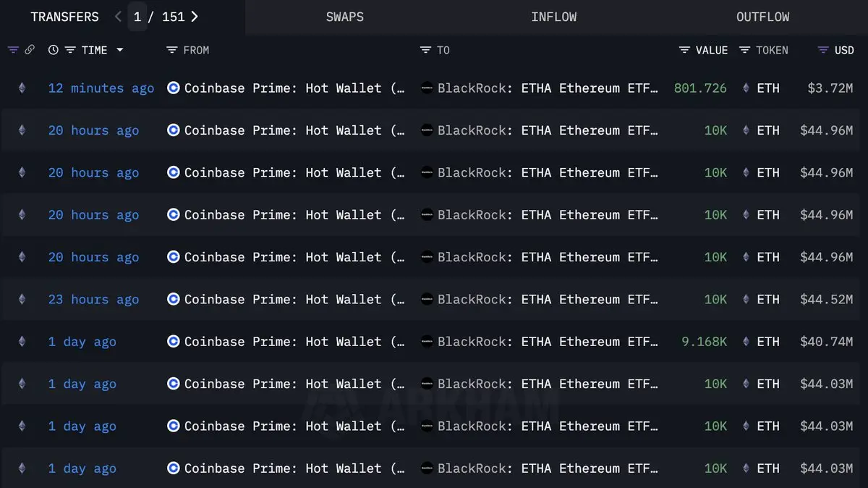Click ETH token icon on the 9.168K row

pyautogui.click(x=746, y=342)
